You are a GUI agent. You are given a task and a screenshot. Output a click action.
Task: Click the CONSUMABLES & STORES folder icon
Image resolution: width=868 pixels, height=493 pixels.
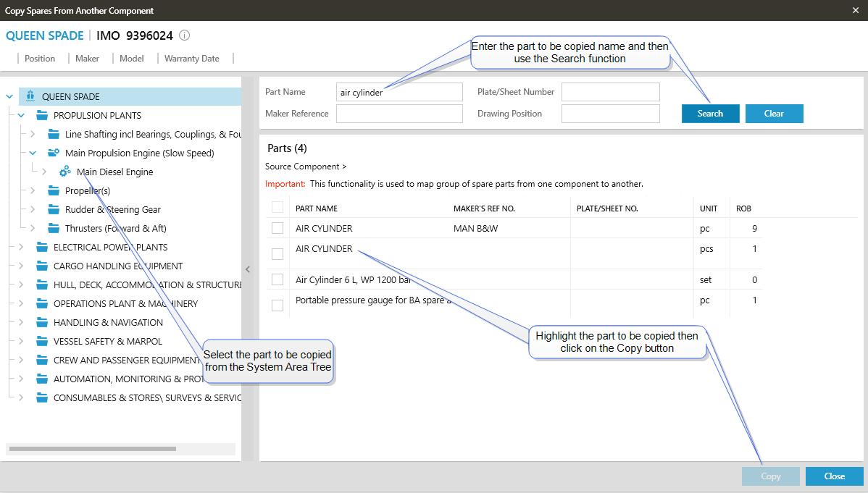click(42, 397)
